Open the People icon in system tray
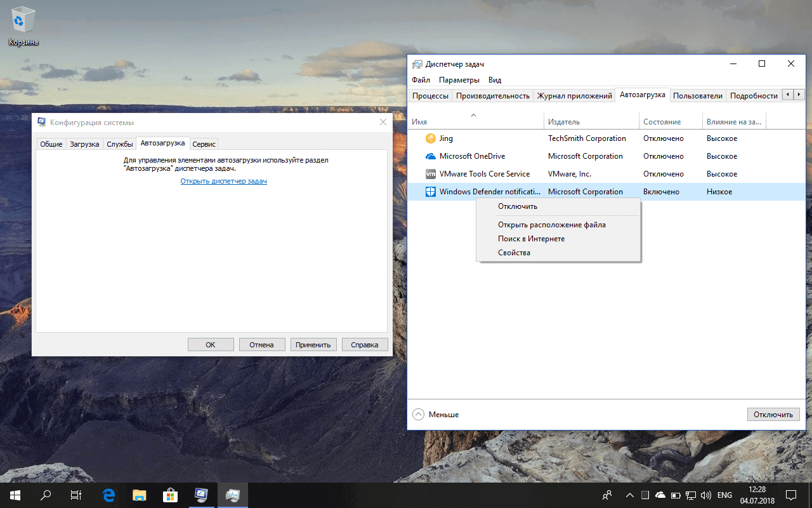This screenshot has width=812, height=508. 607,495
